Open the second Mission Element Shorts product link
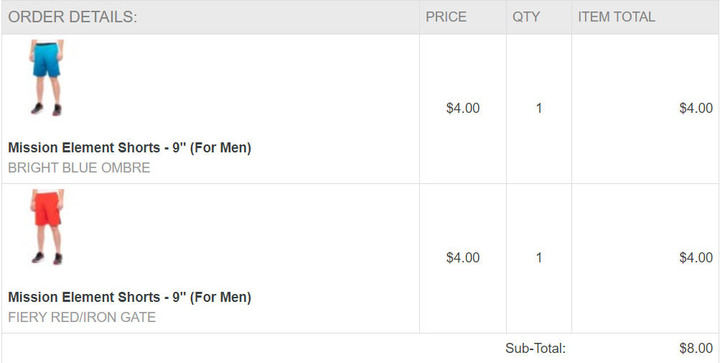Screen dimensions: 720x363 (x=129, y=297)
